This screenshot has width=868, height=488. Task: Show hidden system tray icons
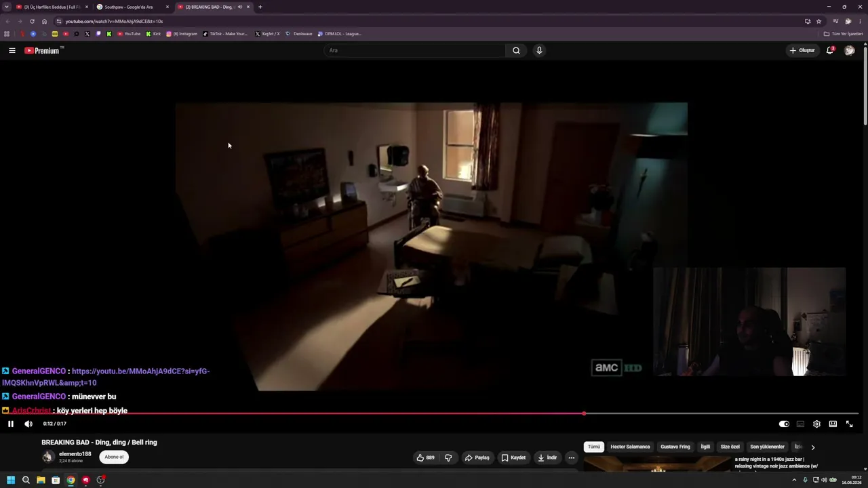(x=794, y=480)
